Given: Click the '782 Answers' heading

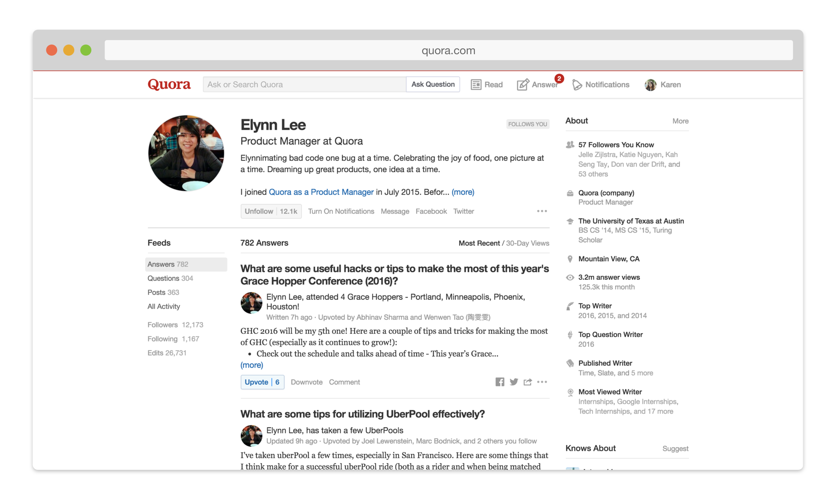Looking at the screenshot, I should (264, 243).
